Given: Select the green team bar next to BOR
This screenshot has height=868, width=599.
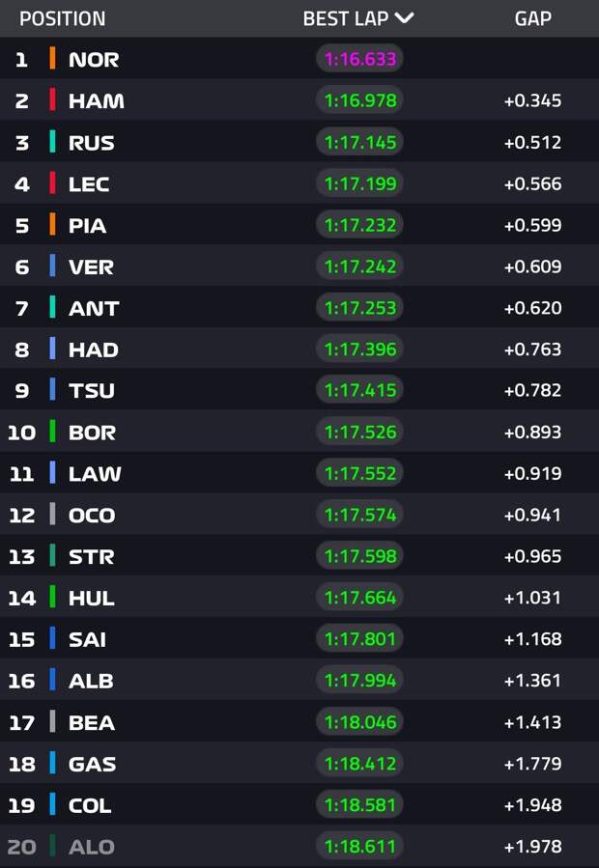Looking at the screenshot, I should pyautogui.click(x=53, y=432).
